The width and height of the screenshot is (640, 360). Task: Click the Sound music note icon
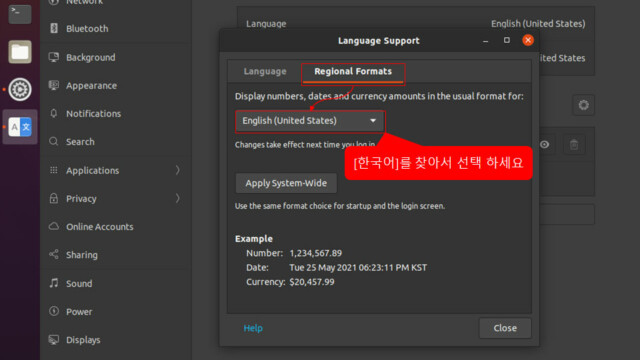54,283
